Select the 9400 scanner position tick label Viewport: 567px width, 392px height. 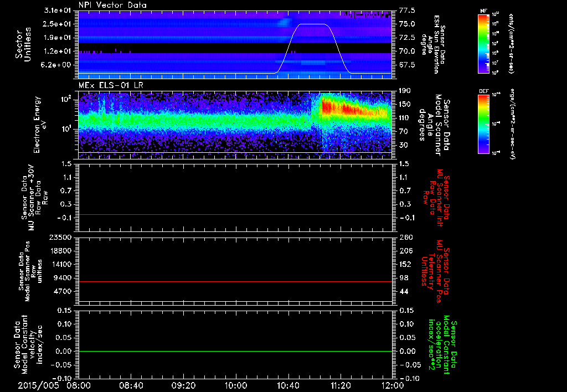click(x=63, y=278)
